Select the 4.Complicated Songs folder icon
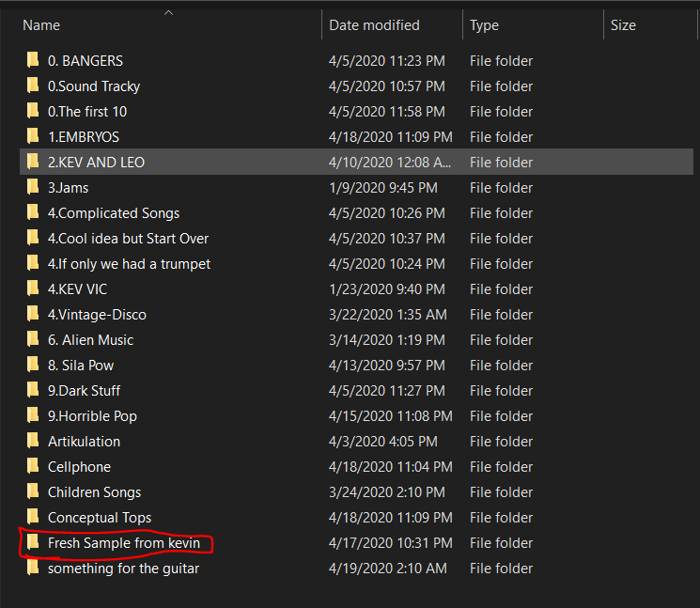Image resolution: width=700 pixels, height=608 pixels. tap(33, 213)
